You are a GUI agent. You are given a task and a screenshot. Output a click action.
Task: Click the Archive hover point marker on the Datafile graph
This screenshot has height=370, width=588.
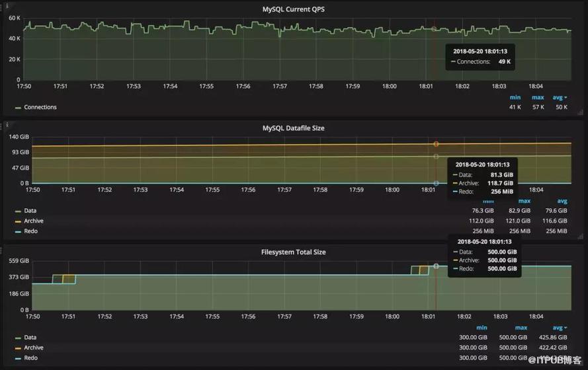click(436, 143)
